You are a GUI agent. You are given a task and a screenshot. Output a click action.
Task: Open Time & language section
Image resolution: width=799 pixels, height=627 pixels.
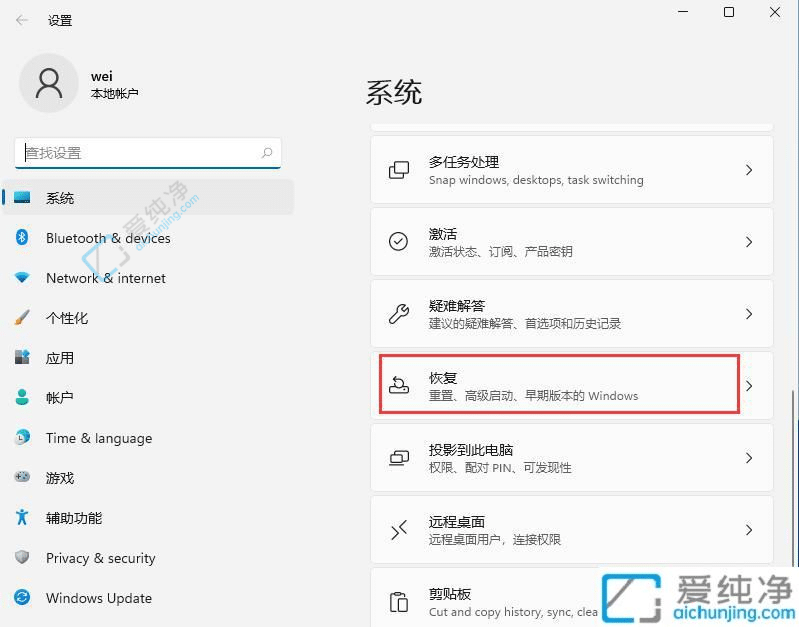(x=148, y=437)
